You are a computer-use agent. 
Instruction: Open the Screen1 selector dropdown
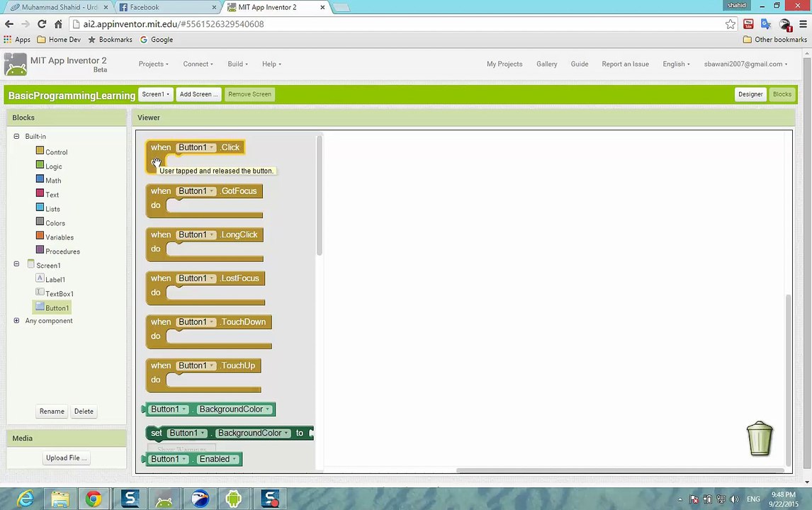coord(155,94)
